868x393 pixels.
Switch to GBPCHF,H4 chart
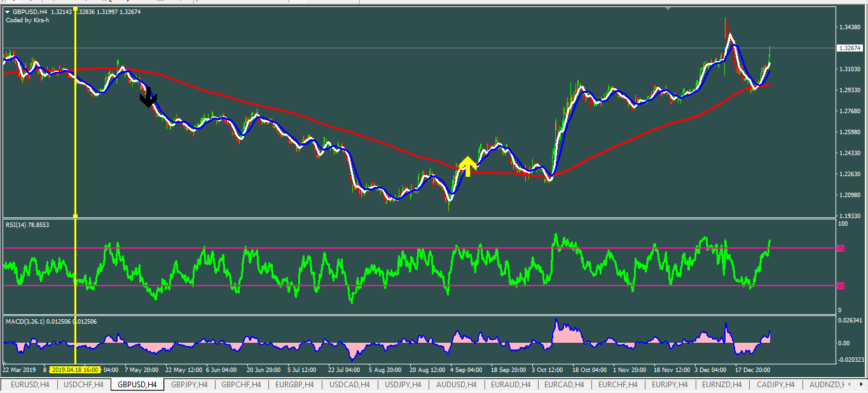(242, 385)
